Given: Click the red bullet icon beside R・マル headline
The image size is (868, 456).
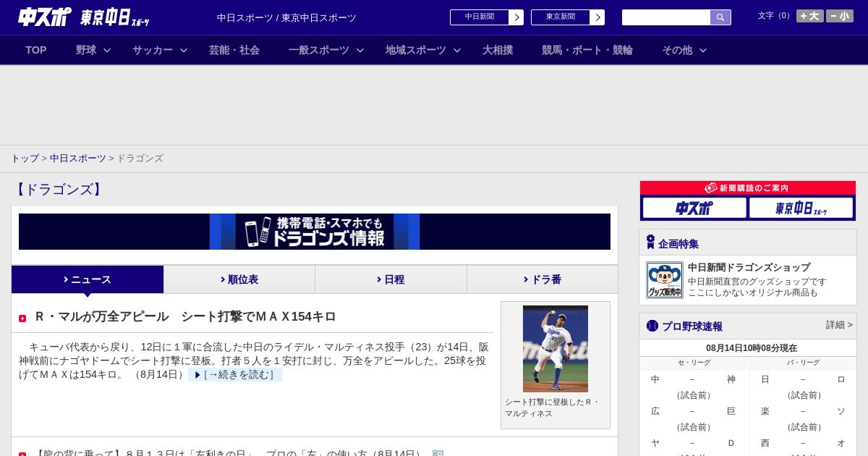Looking at the screenshot, I should click(22, 318).
